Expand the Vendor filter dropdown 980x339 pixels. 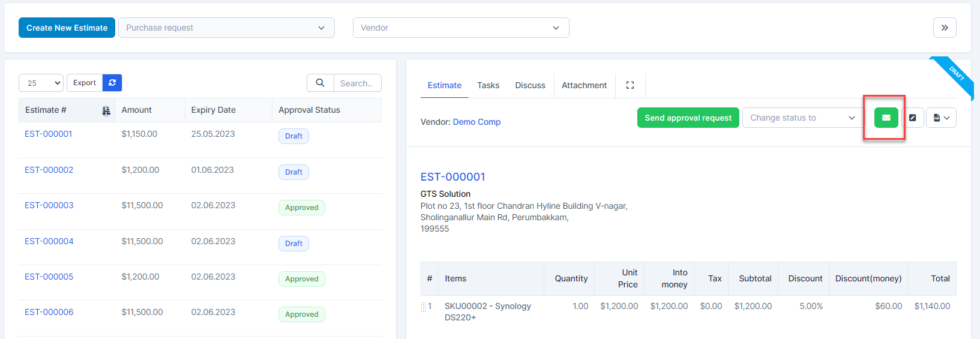tap(461, 28)
